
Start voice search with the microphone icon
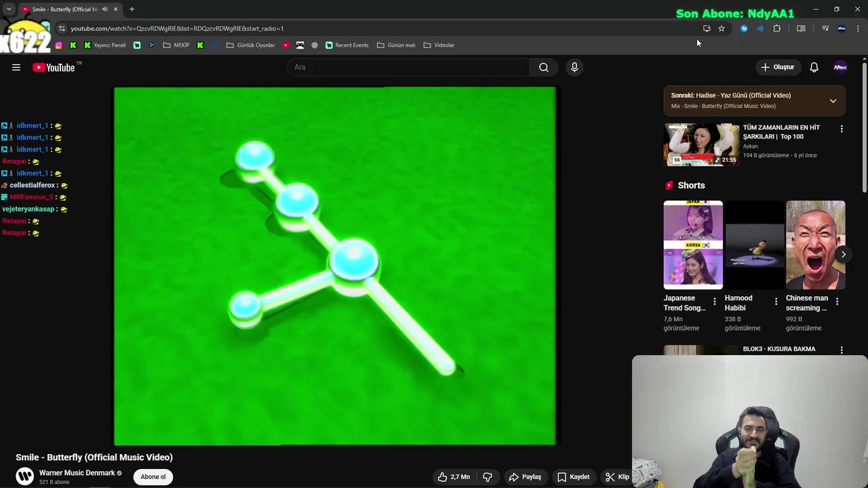coord(574,67)
